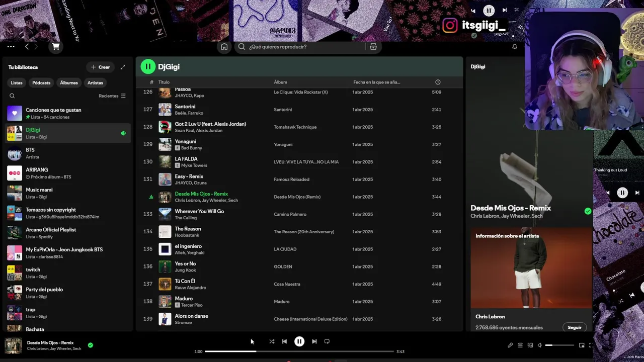Open Cosa Nuestra album link
Screen dimensions: 644x362
click(287, 284)
